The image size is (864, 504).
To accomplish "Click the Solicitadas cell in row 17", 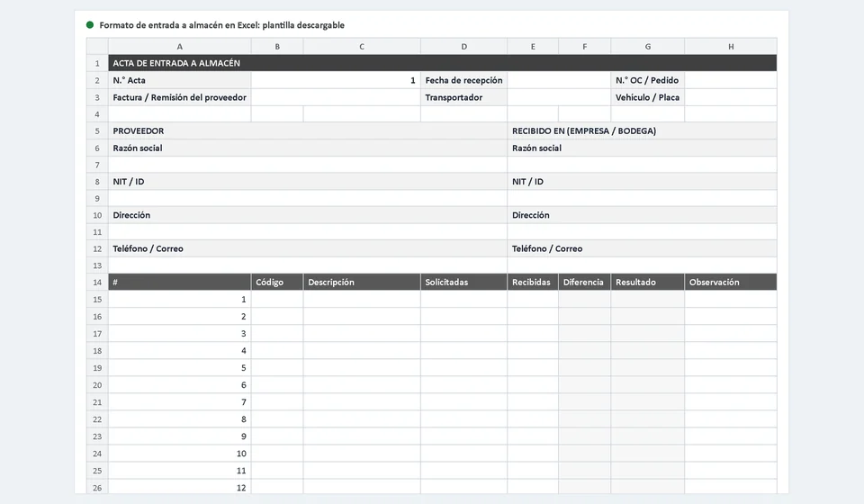I will coord(464,334).
